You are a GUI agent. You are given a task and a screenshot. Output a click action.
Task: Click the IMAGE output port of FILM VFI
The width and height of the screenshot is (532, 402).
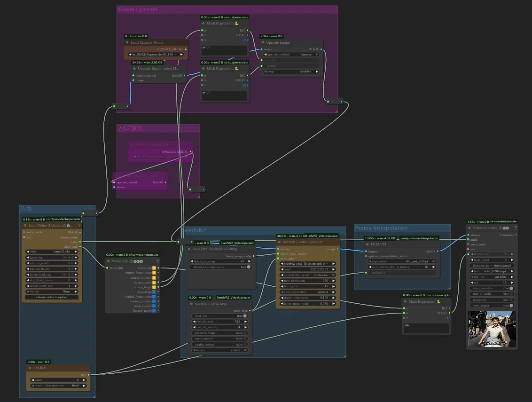point(438,251)
